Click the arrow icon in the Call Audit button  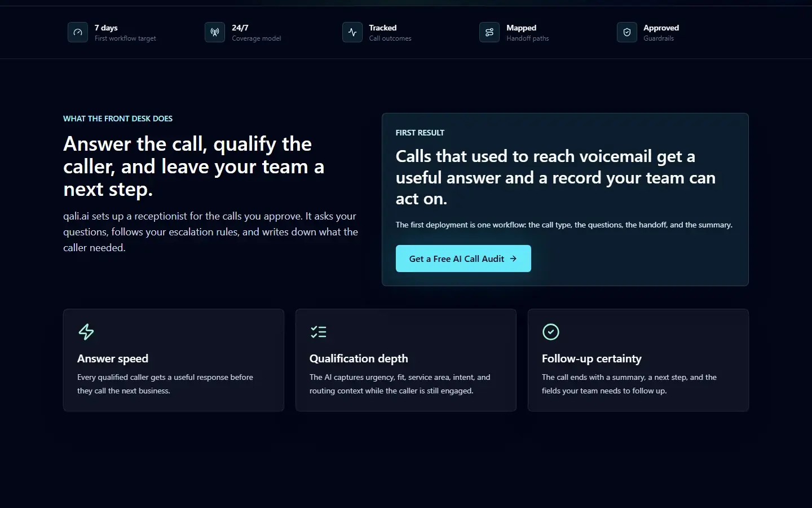513,259
